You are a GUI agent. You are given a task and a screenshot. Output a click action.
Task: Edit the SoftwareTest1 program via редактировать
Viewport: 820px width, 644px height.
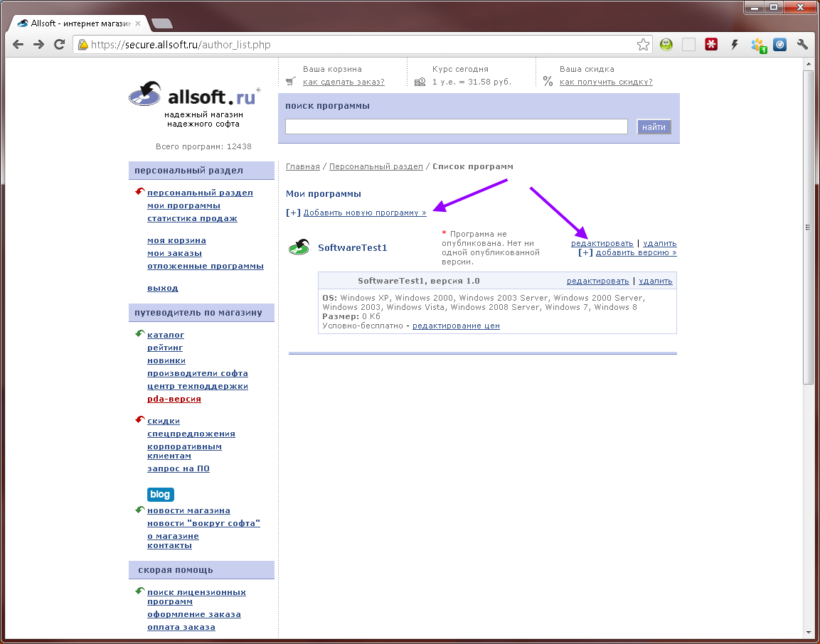[x=602, y=244]
